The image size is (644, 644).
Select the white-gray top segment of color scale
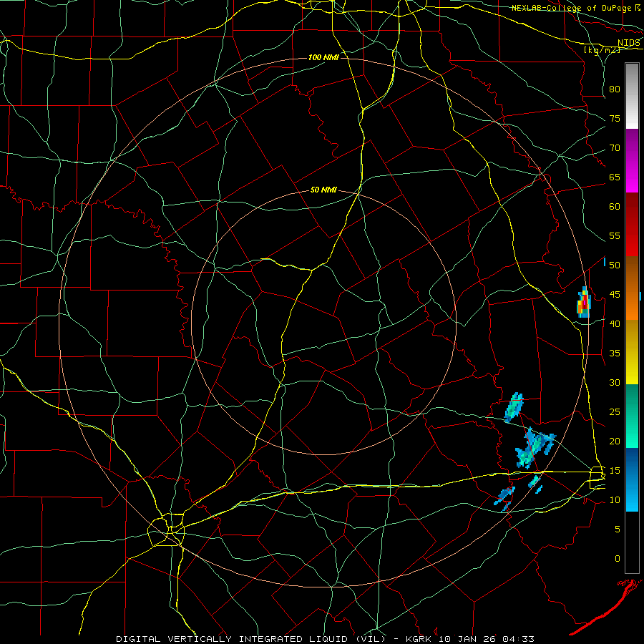(x=632, y=96)
